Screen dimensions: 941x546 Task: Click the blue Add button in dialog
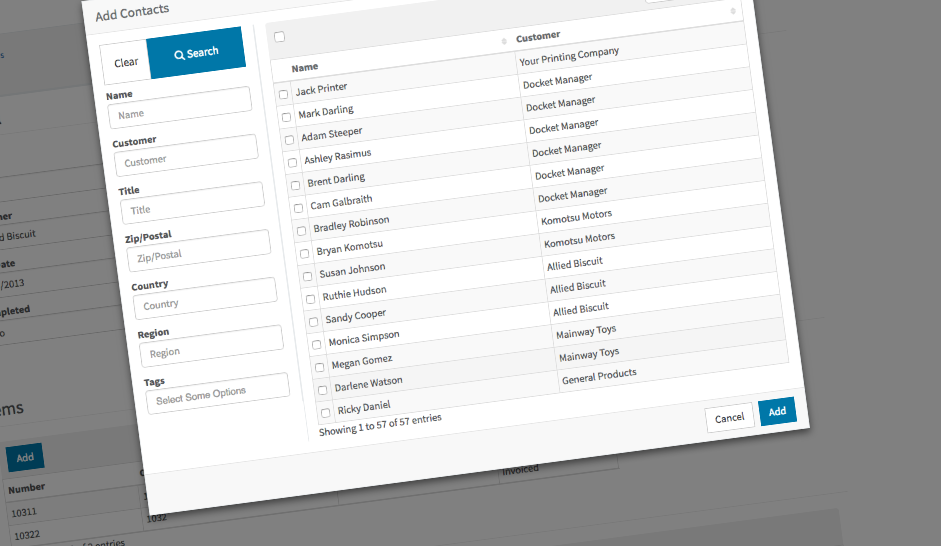(x=777, y=411)
